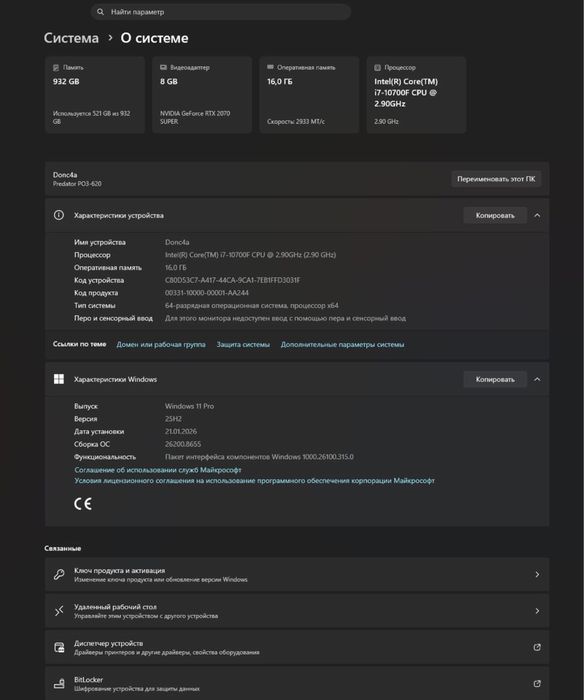Focus the "Найти параметр" search field
This screenshot has width=584, height=700.
[221, 12]
